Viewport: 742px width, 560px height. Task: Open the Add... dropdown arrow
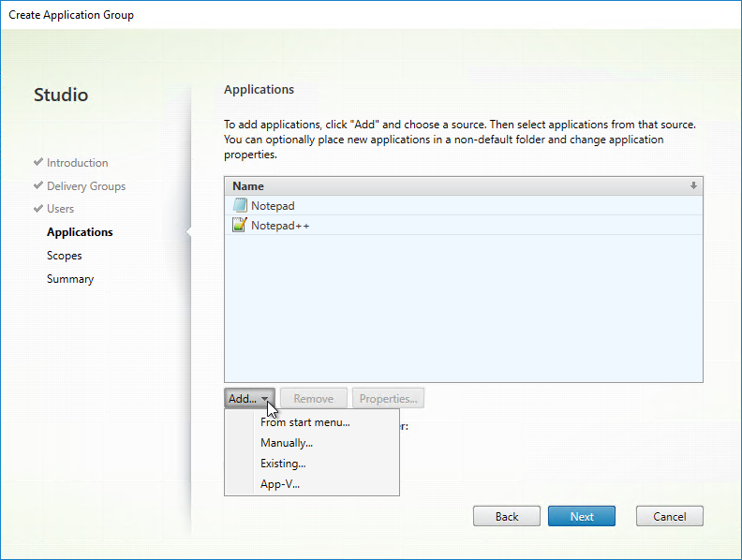[x=265, y=399]
